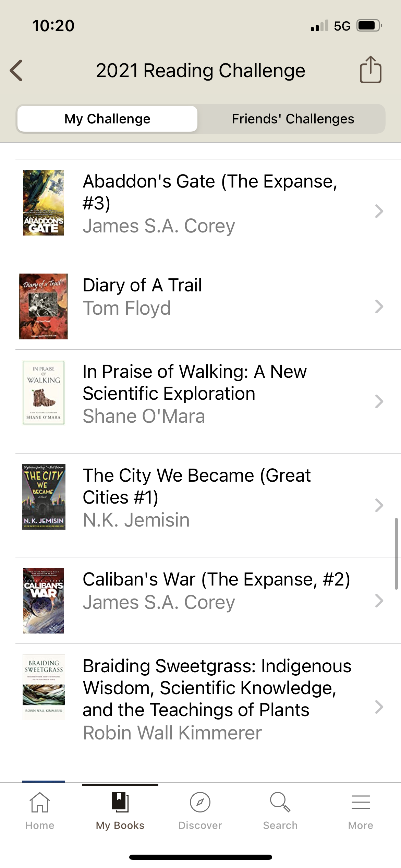The height and width of the screenshot is (868, 401).
Task: Click the vertical scrollbar indicator
Action: (396, 554)
